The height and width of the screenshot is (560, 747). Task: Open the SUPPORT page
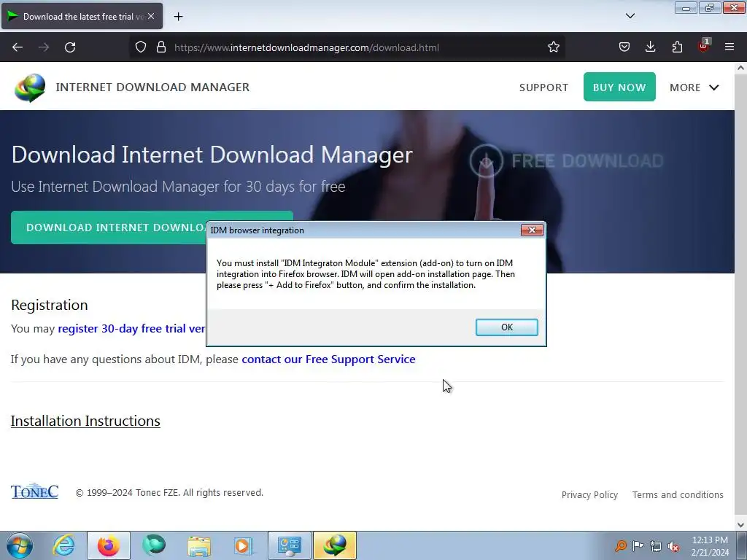[543, 87]
